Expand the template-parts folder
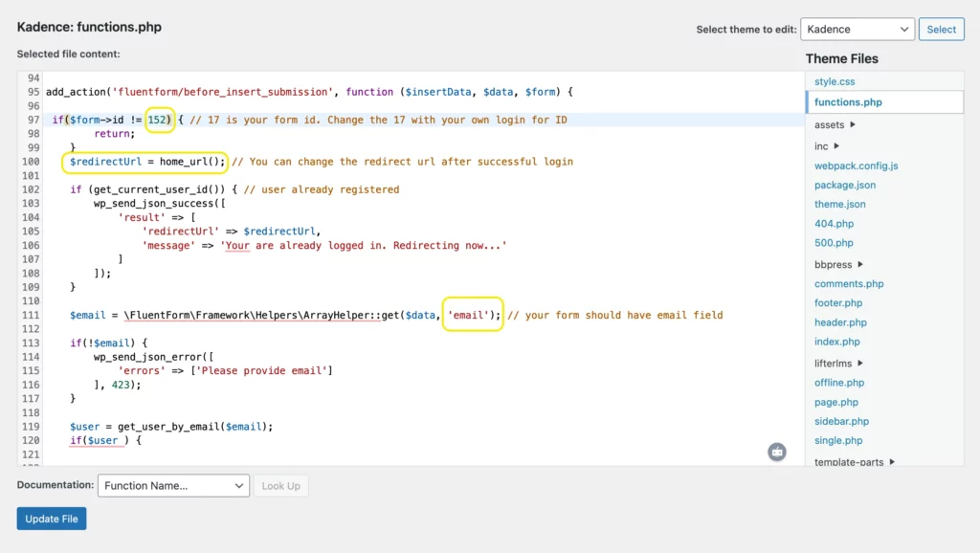Screen dimensions: 980x553 tap(855, 462)
